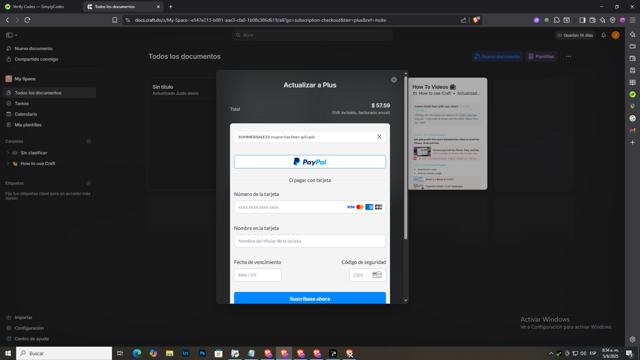Viewport: 640px width, 360px height.
Task: Click the Windows taskbar Buscar search box
Action: click(64, 353)
